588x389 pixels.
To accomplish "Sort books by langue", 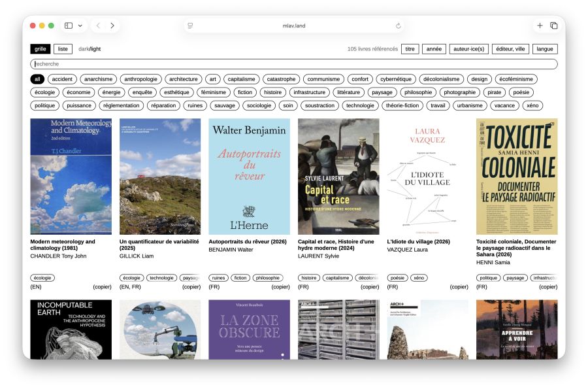I will click(x=545, y=49).
